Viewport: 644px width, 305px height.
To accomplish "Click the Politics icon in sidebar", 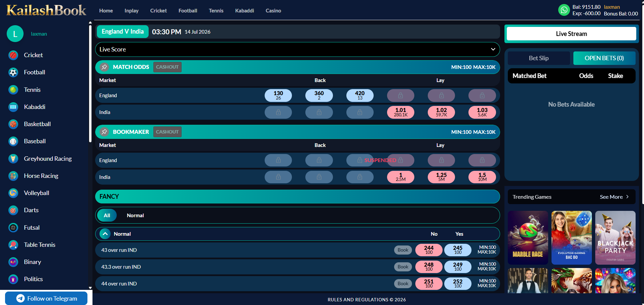I will pos(13,279).
